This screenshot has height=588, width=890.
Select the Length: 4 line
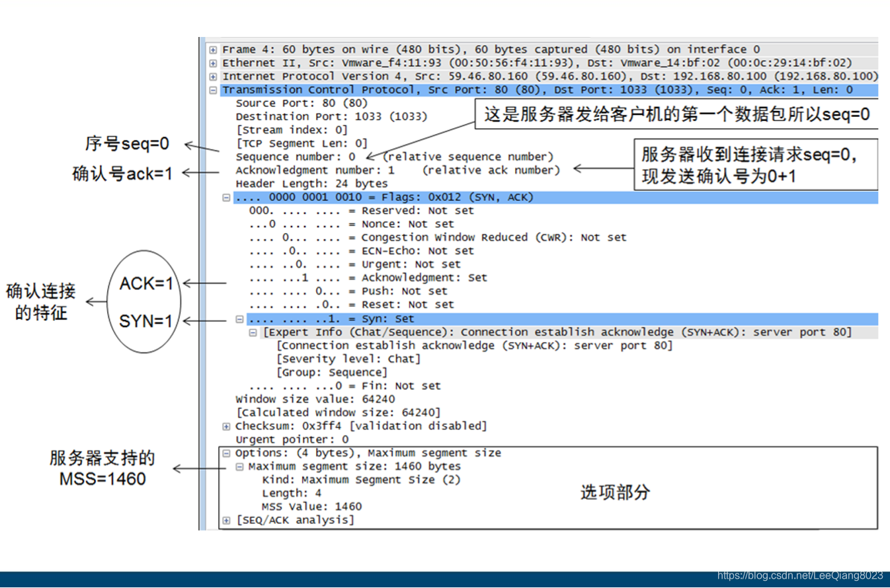point(292,494)
